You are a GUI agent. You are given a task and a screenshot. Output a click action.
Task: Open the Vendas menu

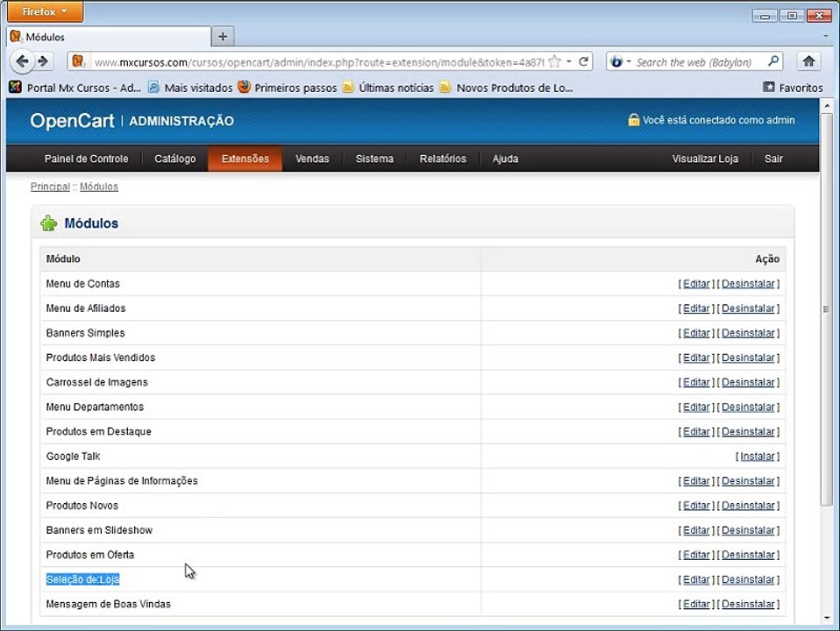[312, 159]
